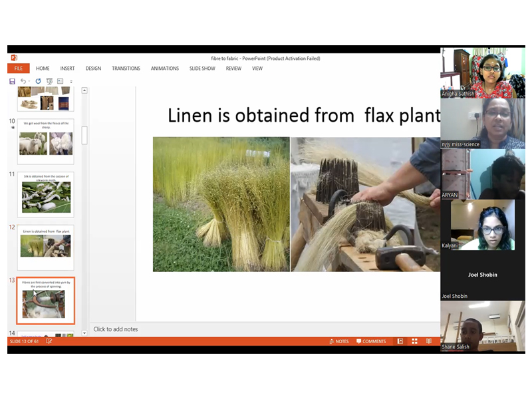This screenshot has height=399, width=532.
Task: Select Kalyani's video tile
Action: click(x=482, y=225)
